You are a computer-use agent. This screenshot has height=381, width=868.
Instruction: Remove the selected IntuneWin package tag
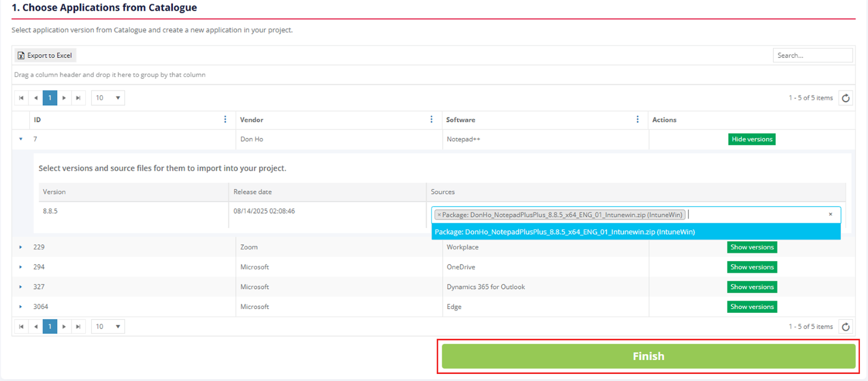point(439,215)
